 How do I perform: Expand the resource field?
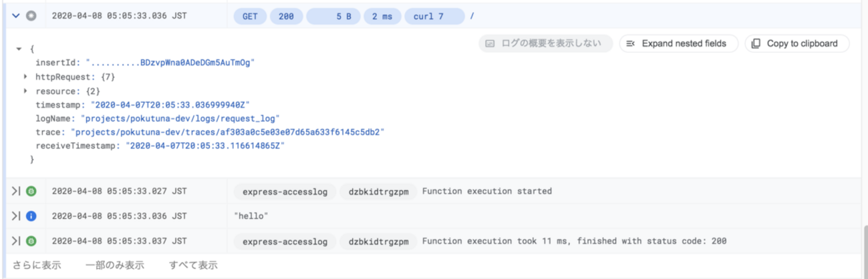pyautogui.click(x=26, y=91)
